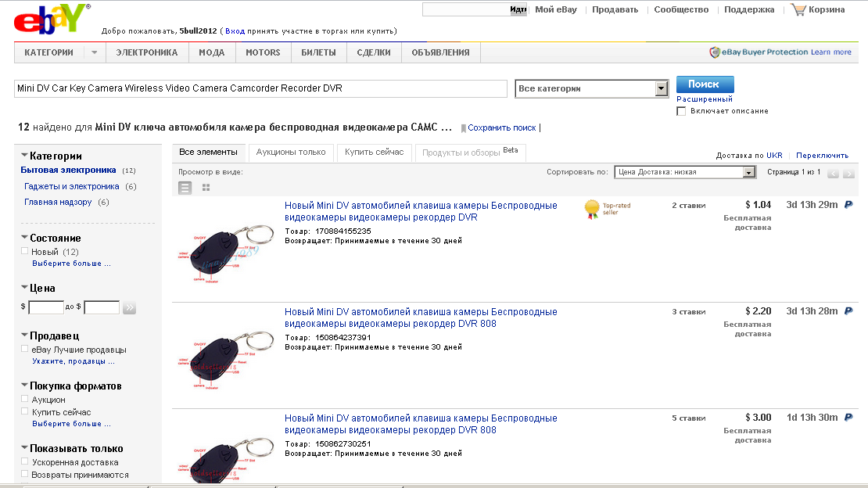Click 'Продавать' header link
Screen dimensions: 868x488
[x=615, y=9]
